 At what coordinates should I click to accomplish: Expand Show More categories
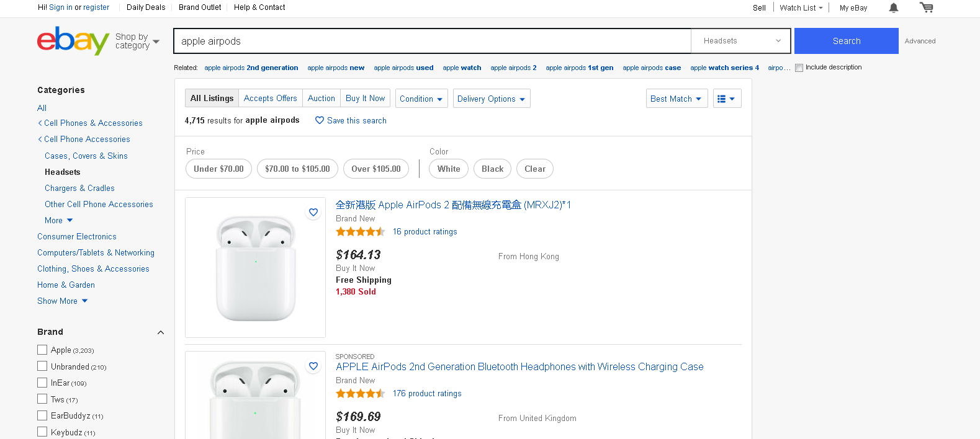point(63,301)
